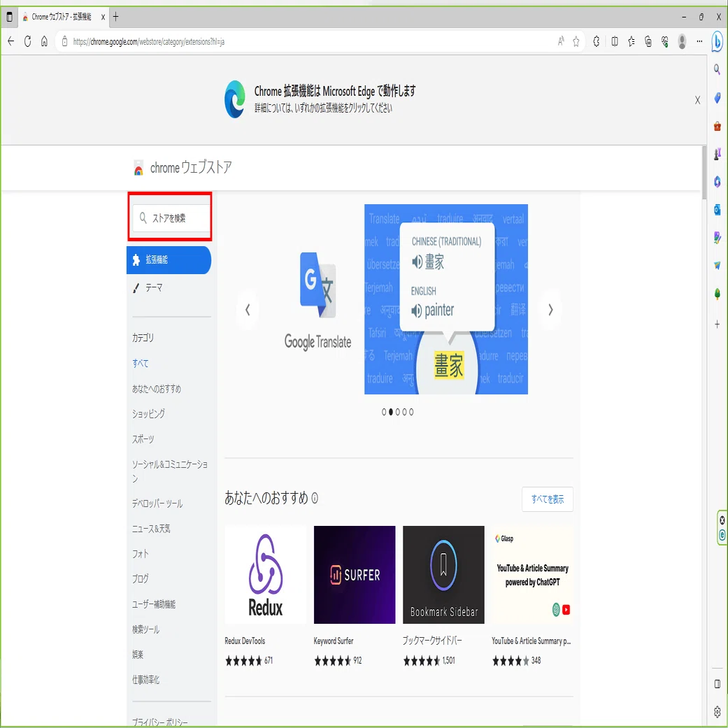This screenshot has height=728, width=728.
Task: Open YouTube & Article Summary extension card
Action: click(532, 597)
